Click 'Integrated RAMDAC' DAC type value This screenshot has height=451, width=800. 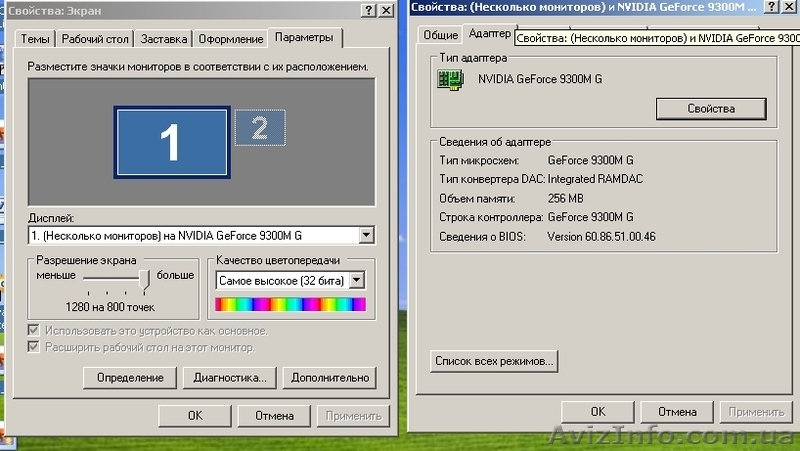tap(595, 179)
